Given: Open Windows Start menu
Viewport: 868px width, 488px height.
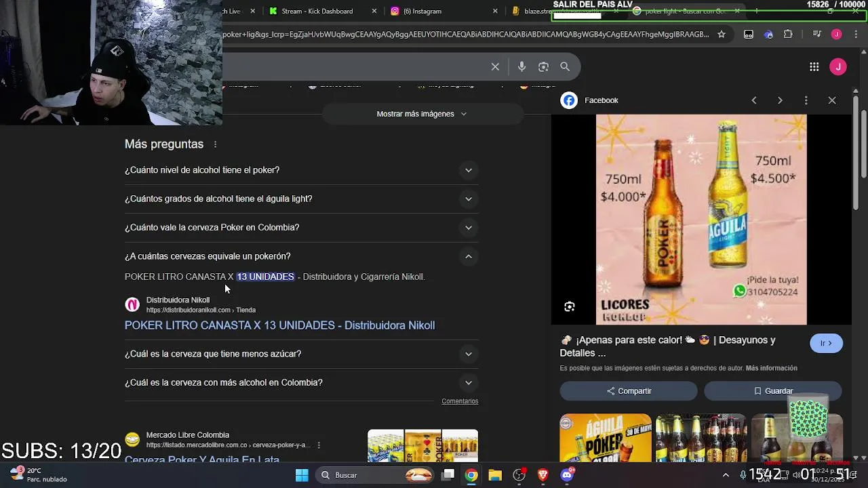Looking at the screenshot, I should coord(302,475).
